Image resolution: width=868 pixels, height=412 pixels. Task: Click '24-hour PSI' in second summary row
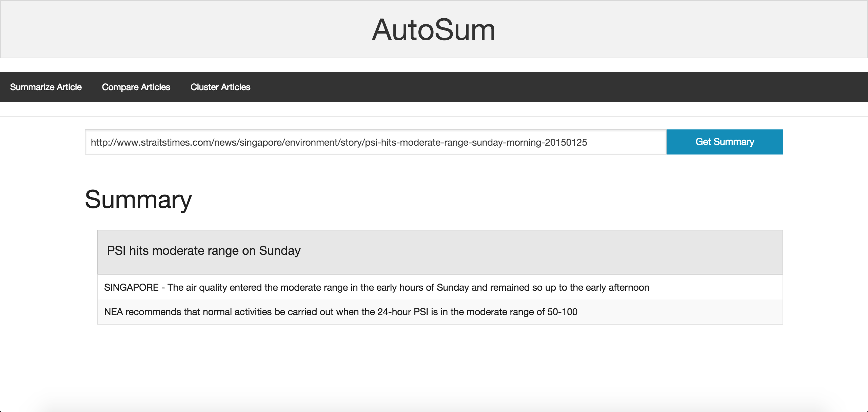tap(403, 312)
